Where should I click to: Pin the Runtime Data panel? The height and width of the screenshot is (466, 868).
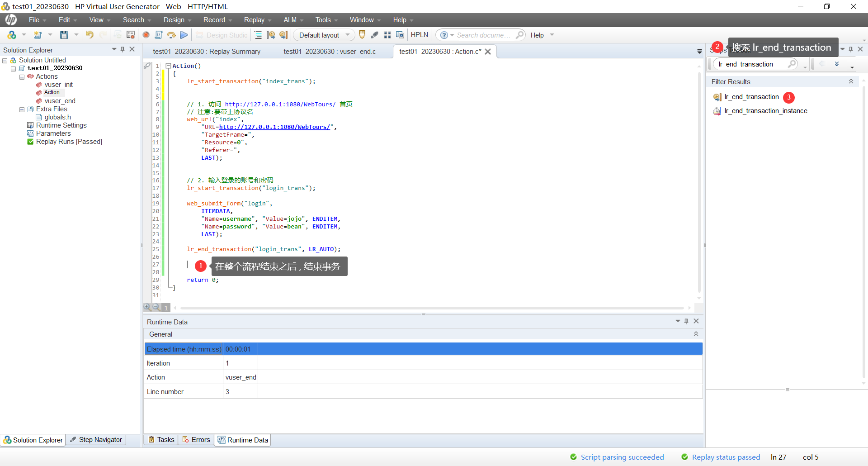pyautogui.click(x=686, y=321)
